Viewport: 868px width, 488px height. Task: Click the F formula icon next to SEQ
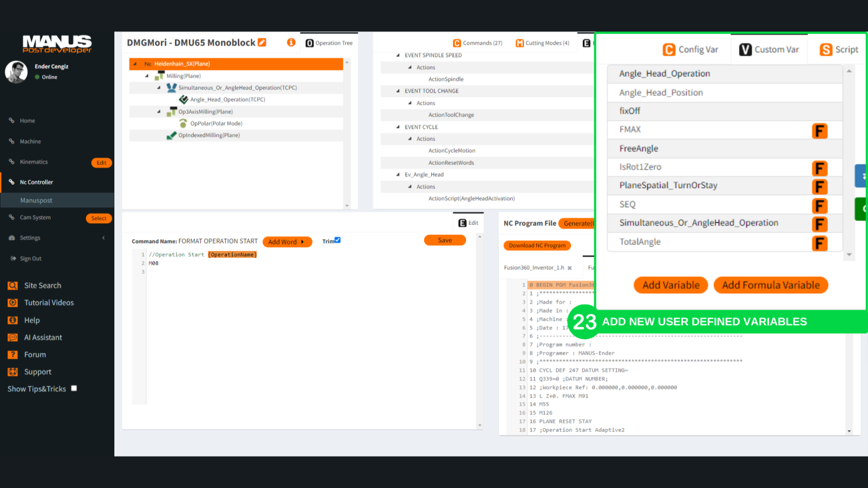tap(820, 206)
